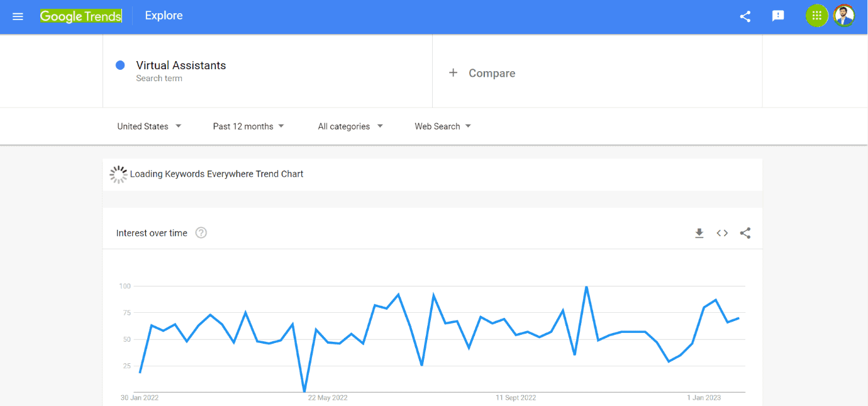Viewport: 868px width, 406px height.
Task: Open the Web Search type dropdown
Action: point(443,127)
